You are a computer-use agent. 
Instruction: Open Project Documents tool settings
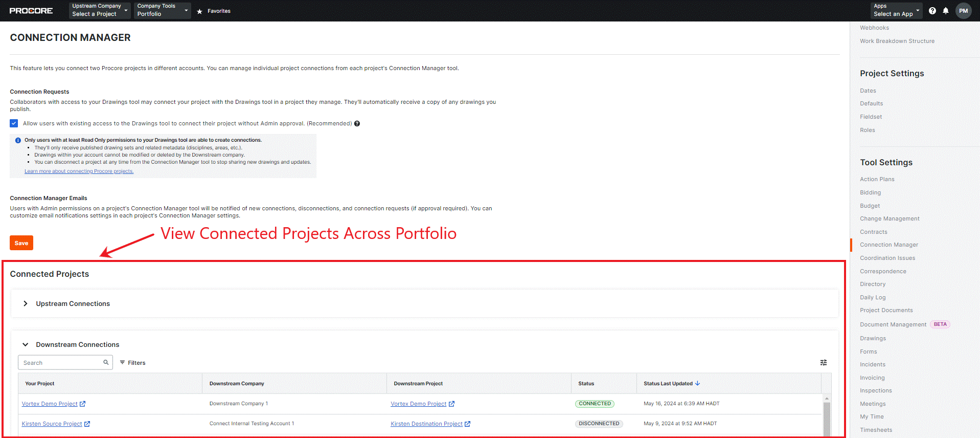[x=886, y=310]
